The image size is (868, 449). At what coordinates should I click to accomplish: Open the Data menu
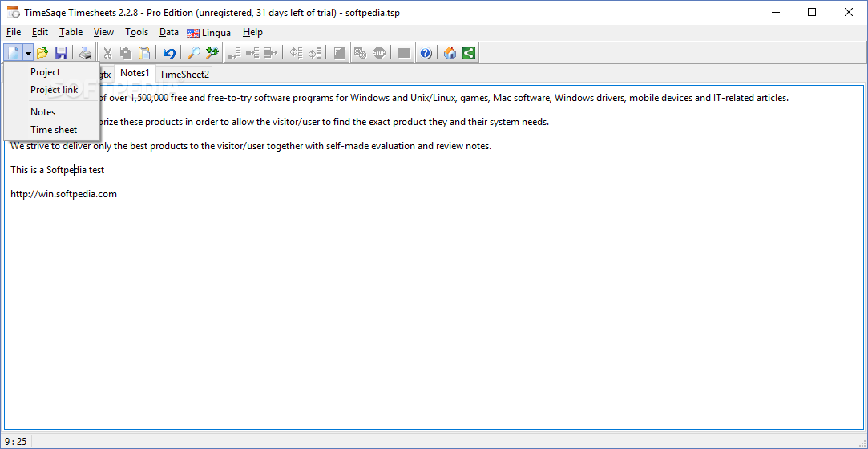coord(169,32)
